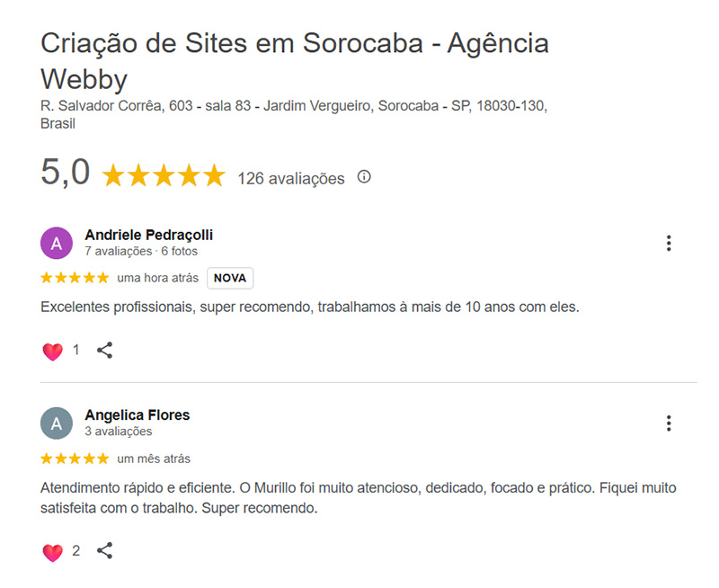Click the star rating under Andriele's name
This screenshot has height=588, width=719.
[x=74, y=278]
